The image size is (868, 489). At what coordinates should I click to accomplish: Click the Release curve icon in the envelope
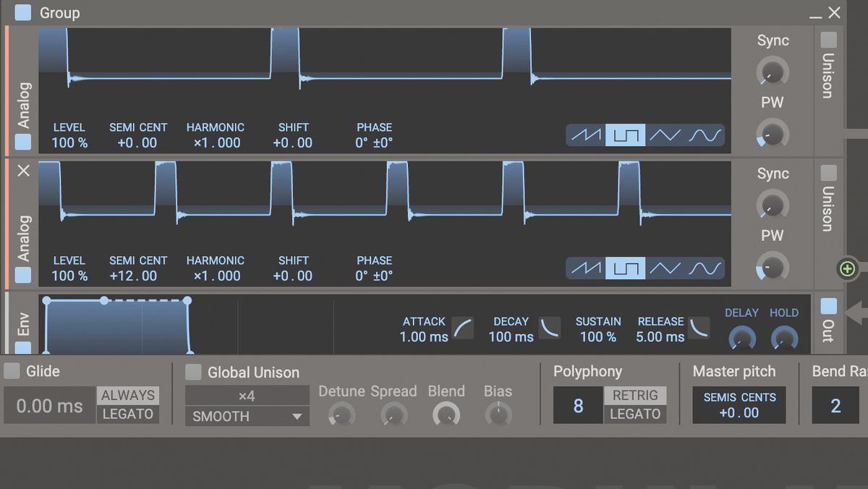point(697,329)
